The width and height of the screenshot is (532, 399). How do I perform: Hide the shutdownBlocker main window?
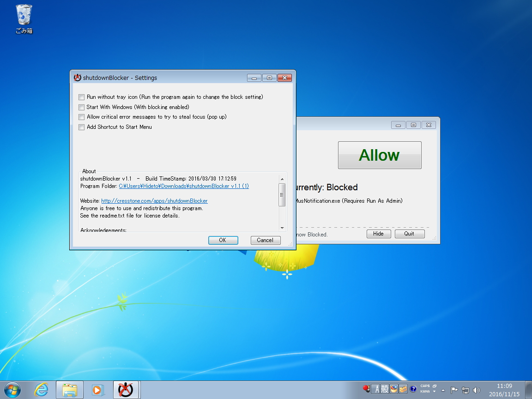[x=379, y=234]
